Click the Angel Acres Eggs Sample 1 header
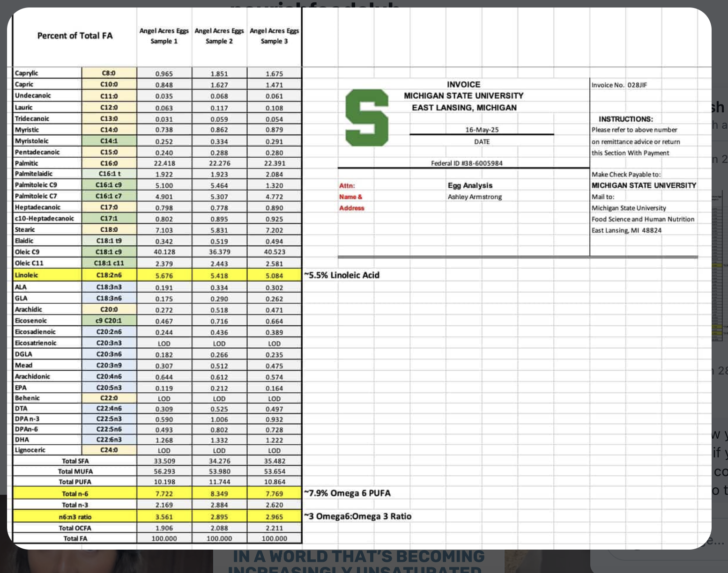This screenshot has width=728, height=573. [164, 36]
